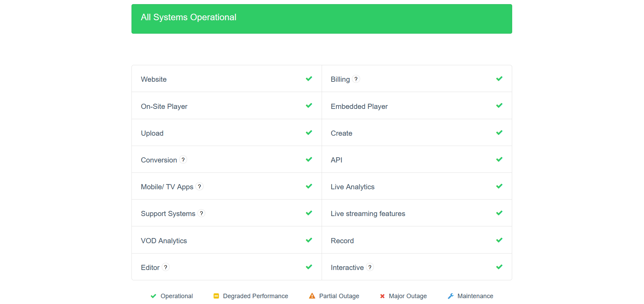Click the Create component label
Viewport: 644px width, 304px height.
click(342, 133)
